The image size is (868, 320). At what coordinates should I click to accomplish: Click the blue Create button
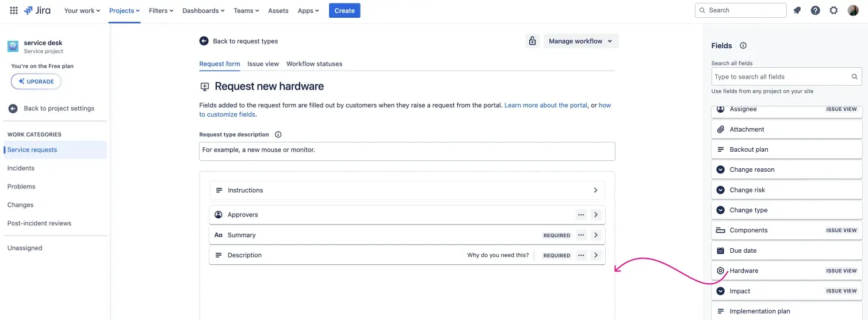pos(345,10)
